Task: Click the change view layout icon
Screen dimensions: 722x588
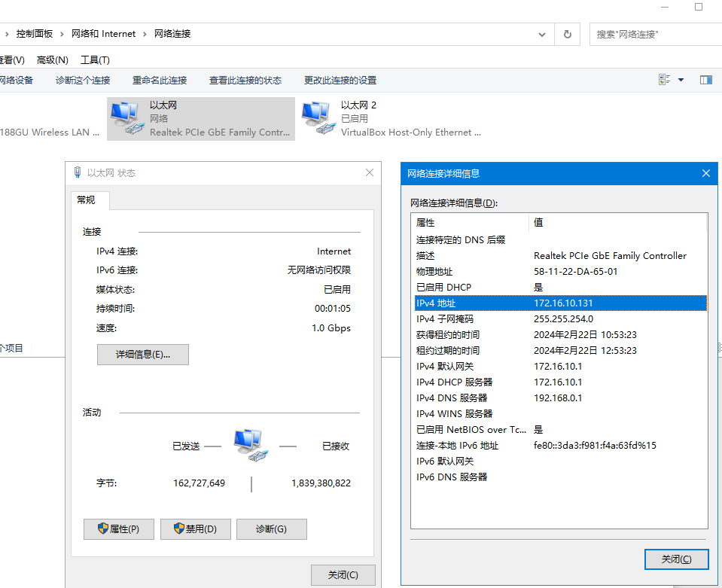Action: tap(665, 80)
